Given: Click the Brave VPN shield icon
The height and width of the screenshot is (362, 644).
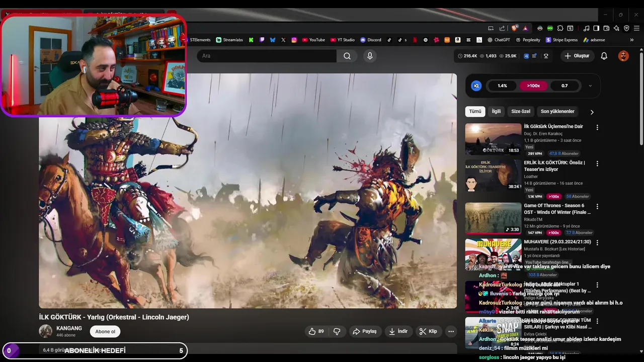Looking at the screenshot, I should pyautogui.click(x=626, y=28).
